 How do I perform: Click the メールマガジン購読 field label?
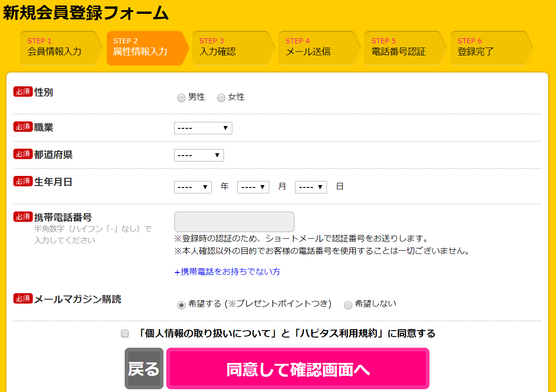(78, 299)
